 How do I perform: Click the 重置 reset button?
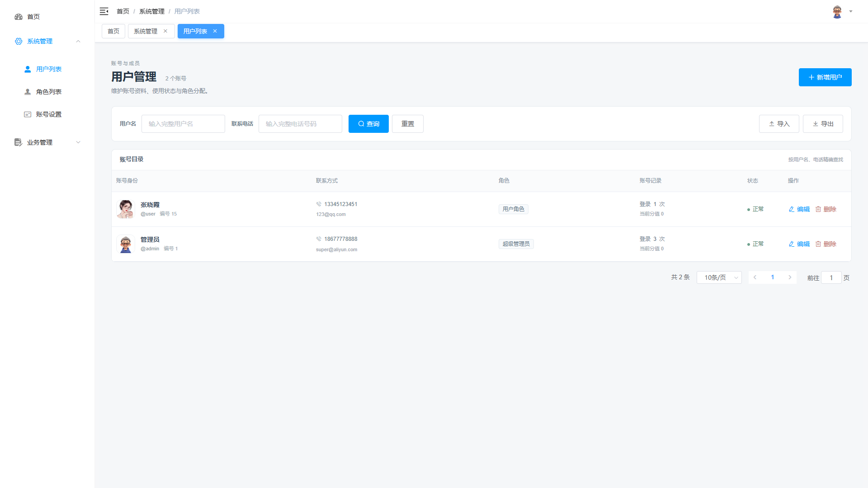coord(408,124)
